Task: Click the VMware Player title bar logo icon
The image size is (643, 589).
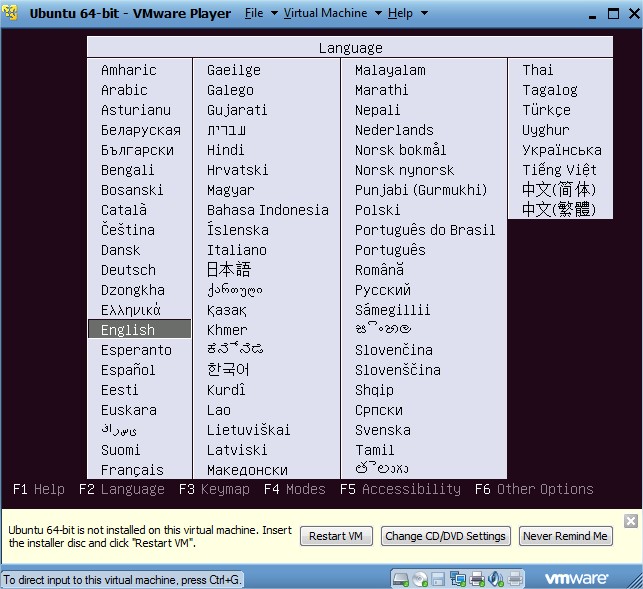Action: [x=10, y=13]
